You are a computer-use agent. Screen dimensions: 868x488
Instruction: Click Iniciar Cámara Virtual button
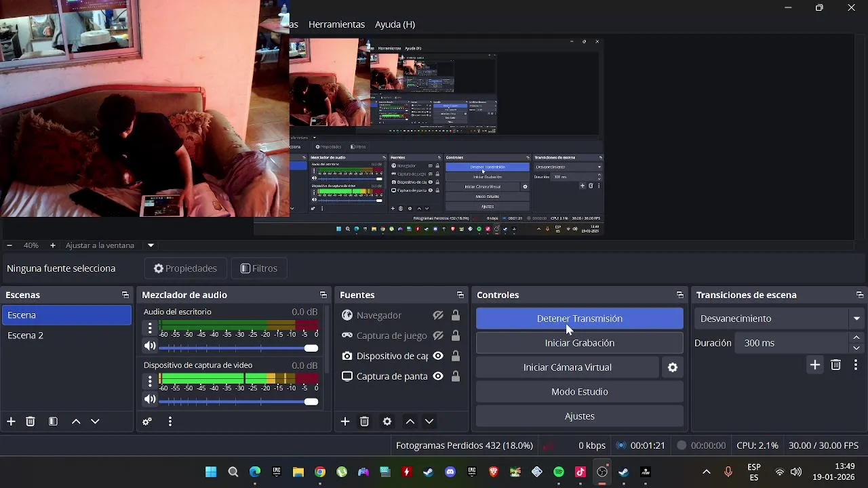coord(568,367)
